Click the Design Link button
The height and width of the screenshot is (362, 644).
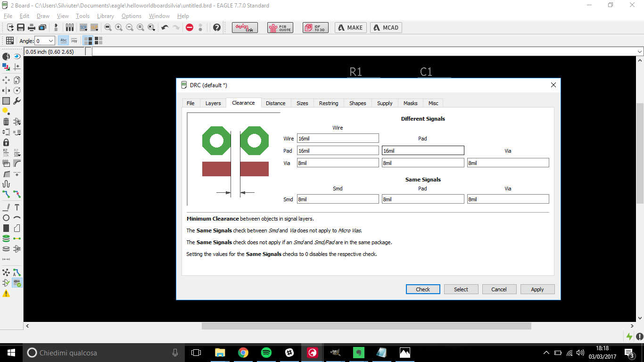[245, 27]
